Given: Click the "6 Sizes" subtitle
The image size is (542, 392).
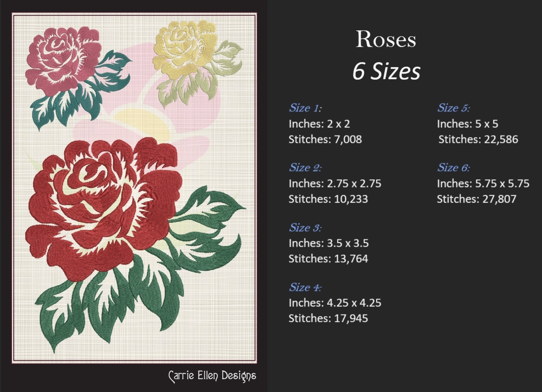Looking at the screenshot, I should pyautogui.click(x=386, y=71).
